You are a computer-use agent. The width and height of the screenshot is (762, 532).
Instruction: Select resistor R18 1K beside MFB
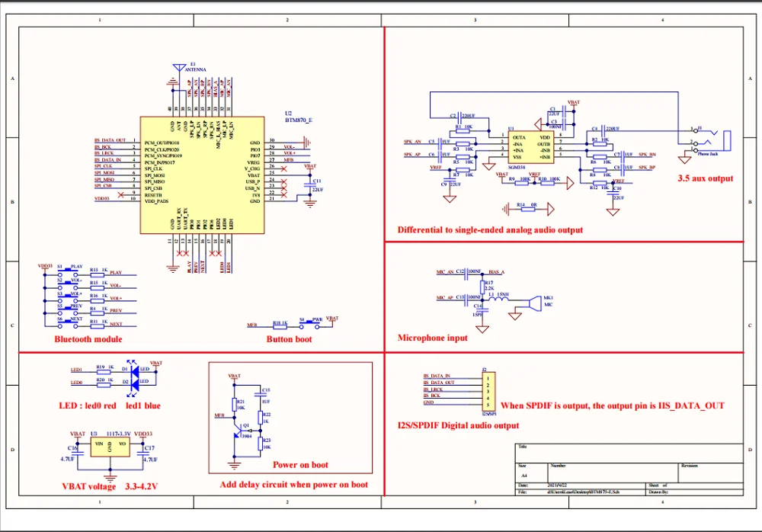280,326
